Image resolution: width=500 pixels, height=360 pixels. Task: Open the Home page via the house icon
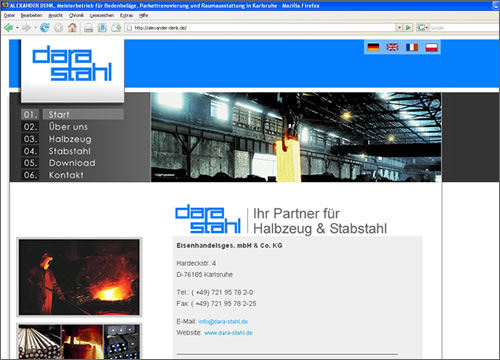click(72, 28)
